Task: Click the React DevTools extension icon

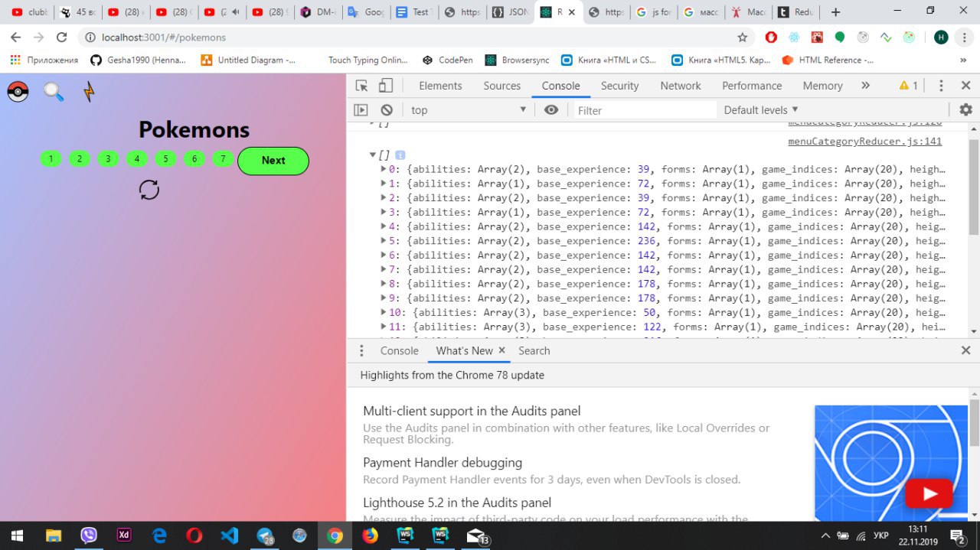Action: (794, 37)
